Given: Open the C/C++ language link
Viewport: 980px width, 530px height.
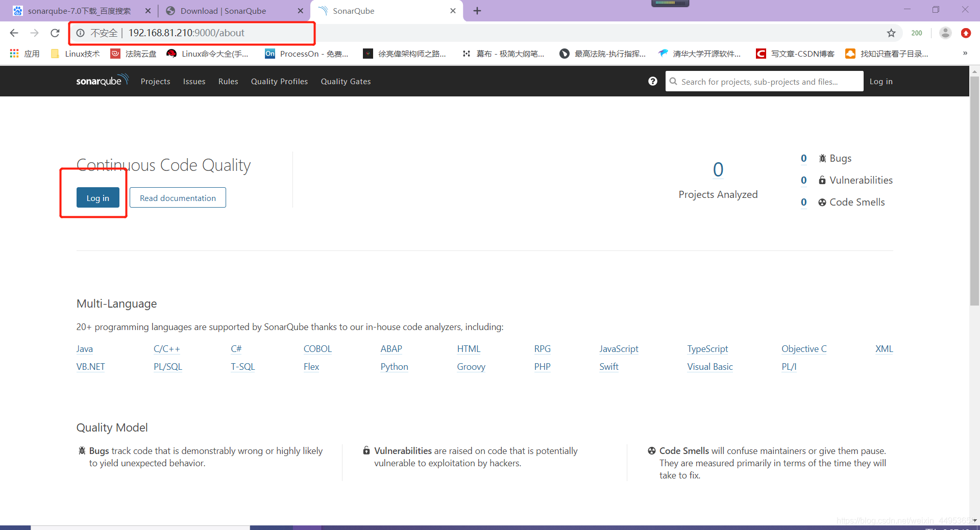Looking at the screenshot, I should (x=167, y=349).
